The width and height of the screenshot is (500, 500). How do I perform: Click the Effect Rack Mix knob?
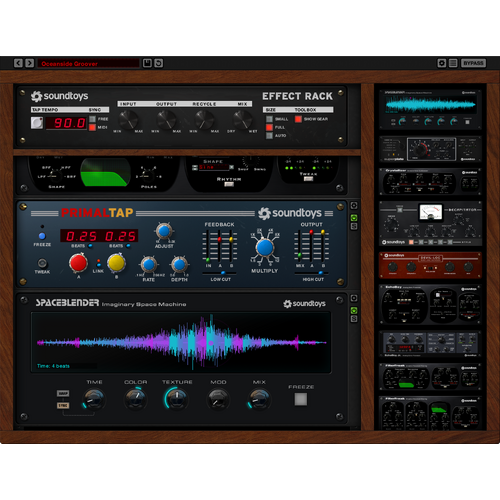click(x=242, y=120)
